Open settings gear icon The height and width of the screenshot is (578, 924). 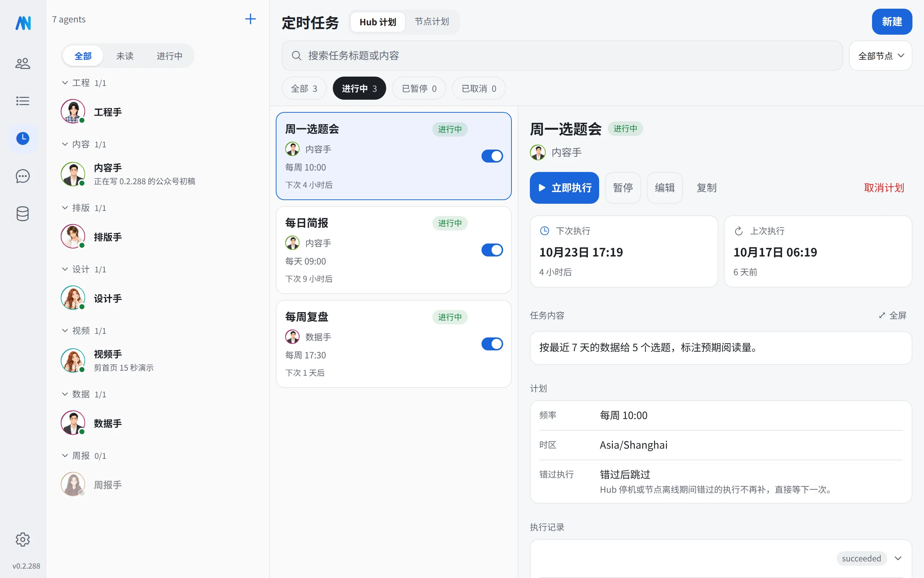click(x=22, y=539)
